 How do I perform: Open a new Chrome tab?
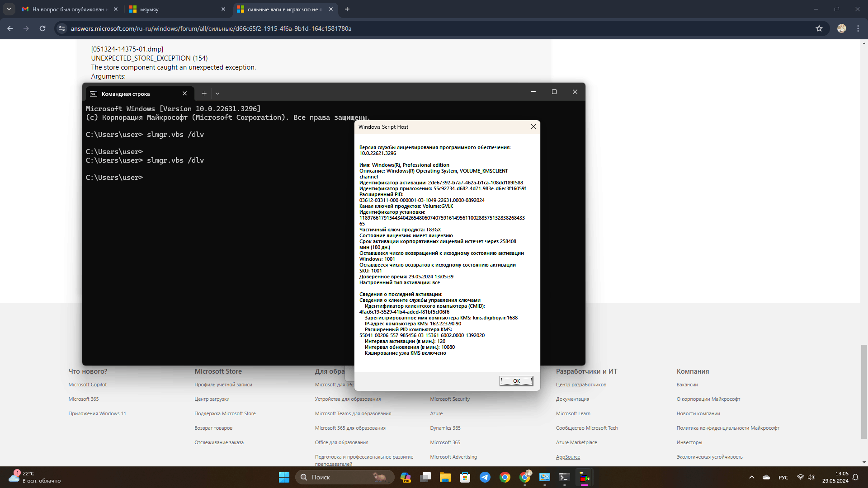347,9
